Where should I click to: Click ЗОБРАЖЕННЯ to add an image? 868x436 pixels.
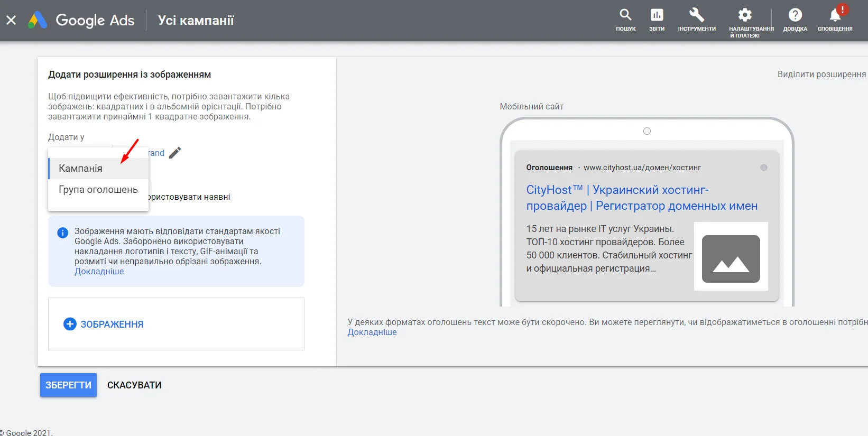click(112, 324)
